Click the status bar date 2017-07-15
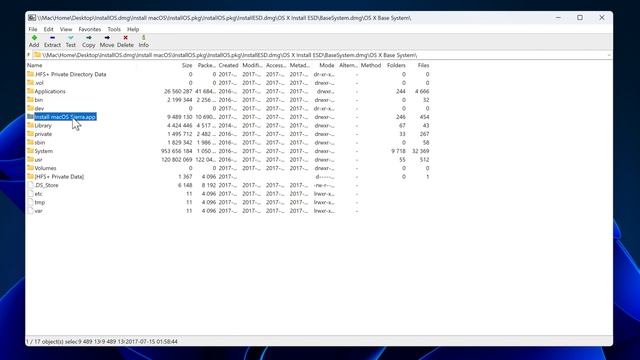 (x=140, y=341)
